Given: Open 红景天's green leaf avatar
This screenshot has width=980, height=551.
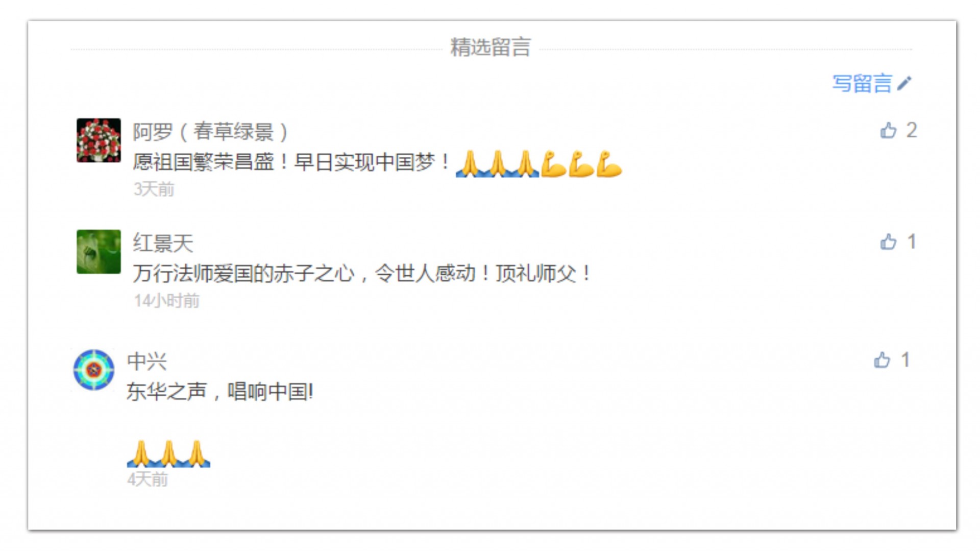Looking at the screenshot, I should click(x=99, y=252).
